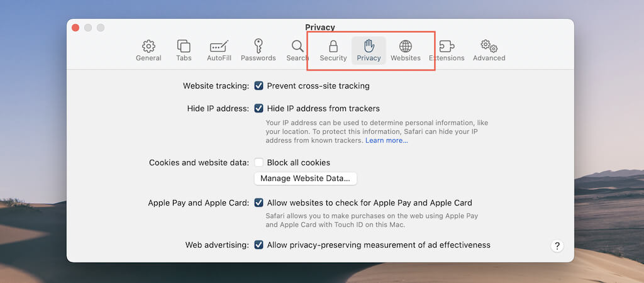The width and height of the screenshot is (644, 283).
Task: Select the Privacy hand icon tab
Action: [x=369, y=51]
